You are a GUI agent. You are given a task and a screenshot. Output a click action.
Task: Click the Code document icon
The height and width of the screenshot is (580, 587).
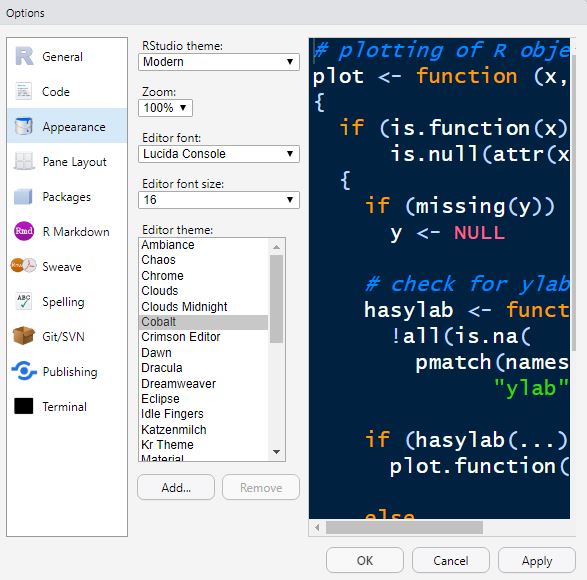pyautogui.click(x=24, y=91)
